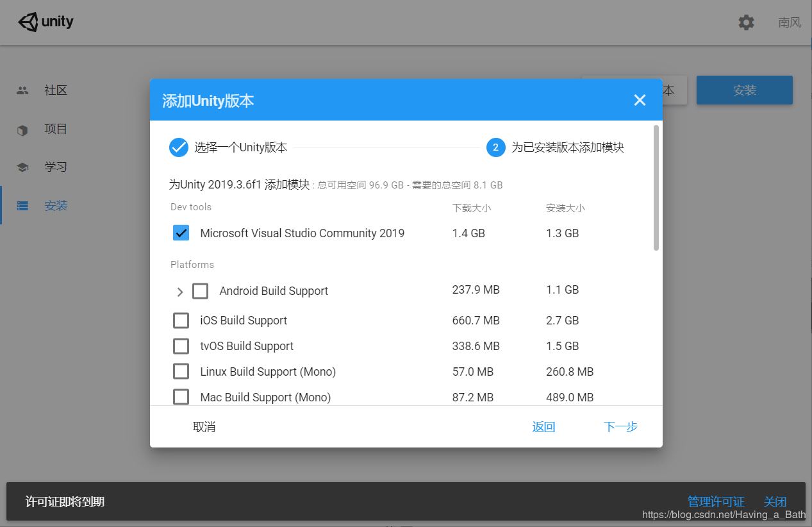Uncheck Microsoft Visual Studio Community 2019
This screenshot has height=527, width=812.
click(181, 233)
